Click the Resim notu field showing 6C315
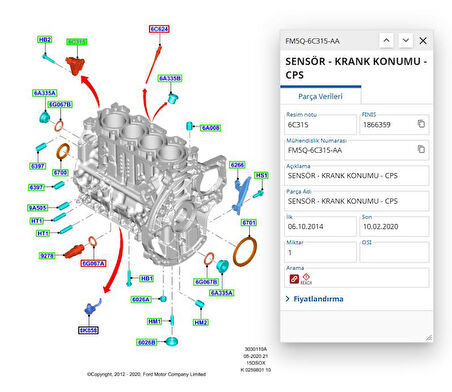The height and width of the screenshot is (392, 452). click(x=321, y=125)
